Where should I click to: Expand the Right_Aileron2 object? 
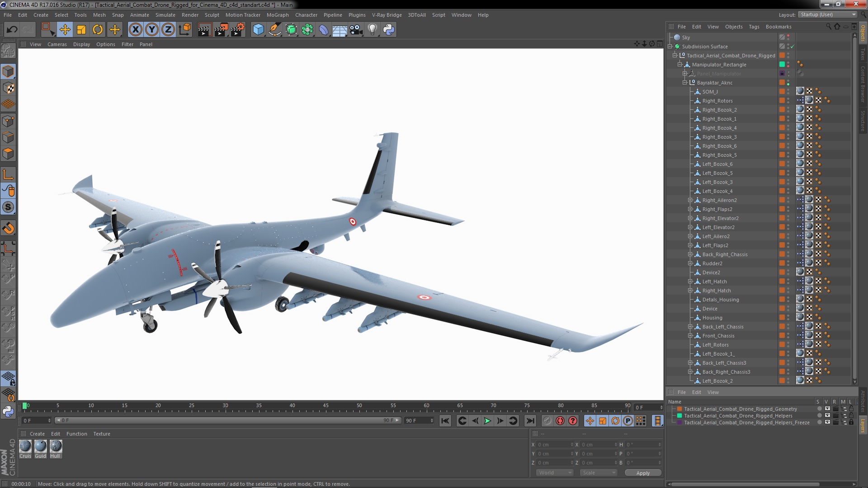coord(690,200)
